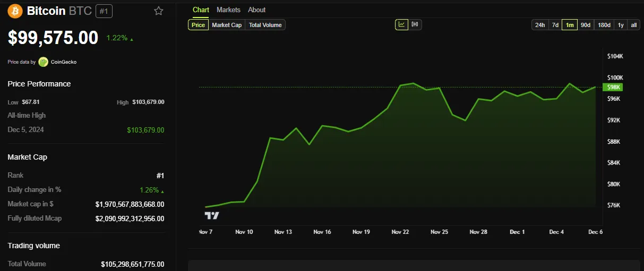Select the Price chart toggle

(199, 25)
